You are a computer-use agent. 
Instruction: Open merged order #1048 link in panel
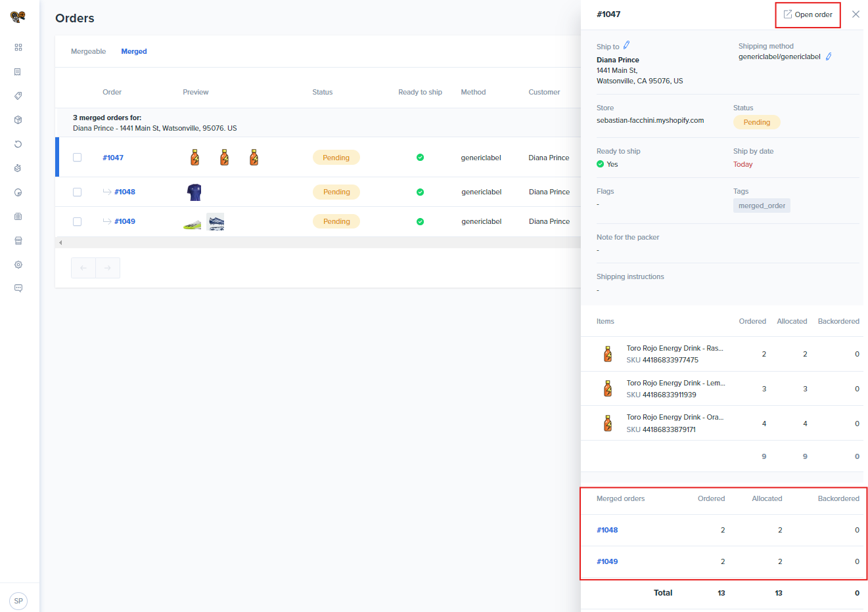[x=607, y=530]
